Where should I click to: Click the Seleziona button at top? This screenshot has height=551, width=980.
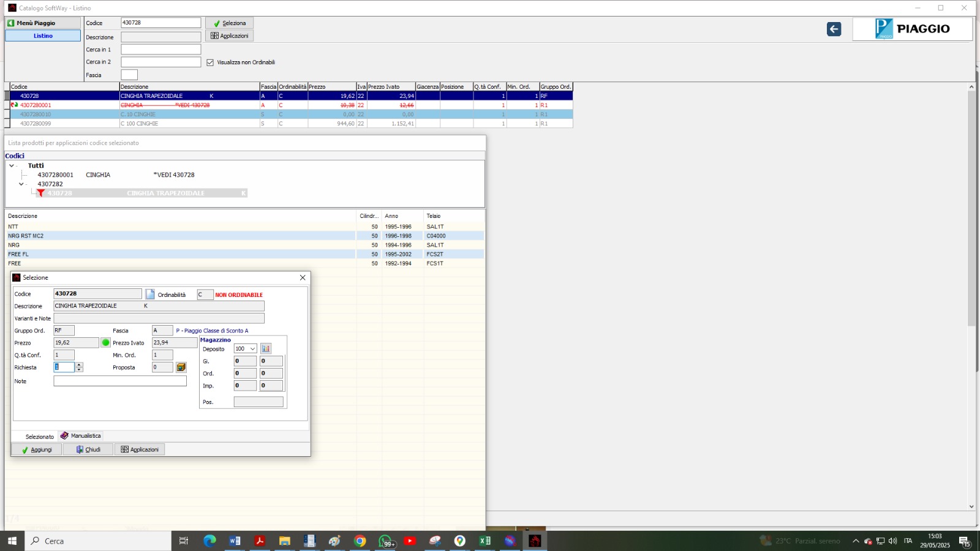click(229, 23)
